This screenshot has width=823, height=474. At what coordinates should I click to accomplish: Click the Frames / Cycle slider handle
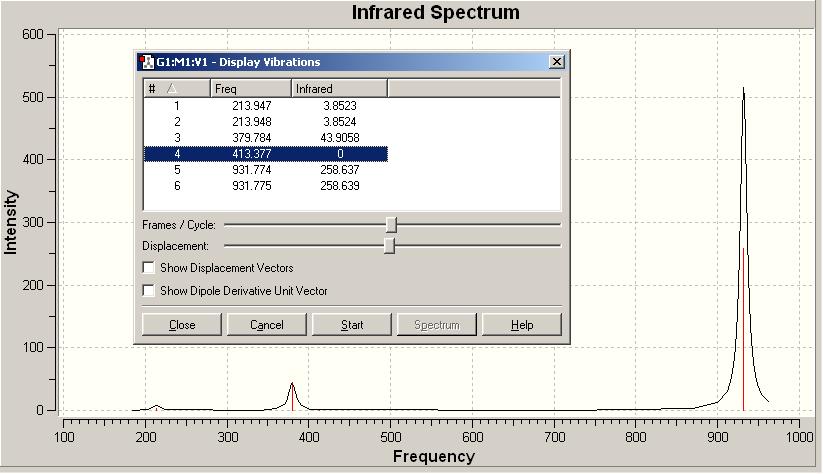coord(391,225)
